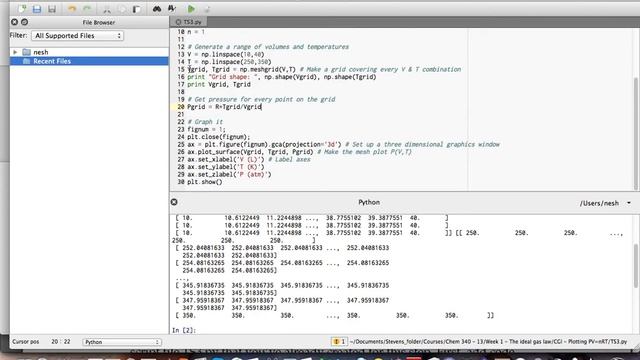Save the current file using the blue disk icon
Viewport: 640px width, 360px height.
[x=37, y=9]
